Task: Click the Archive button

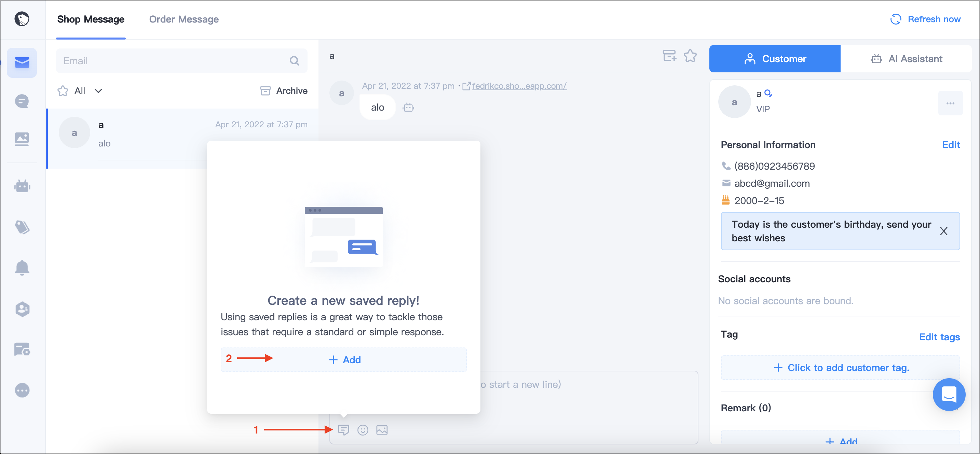Action: [284, 91]
